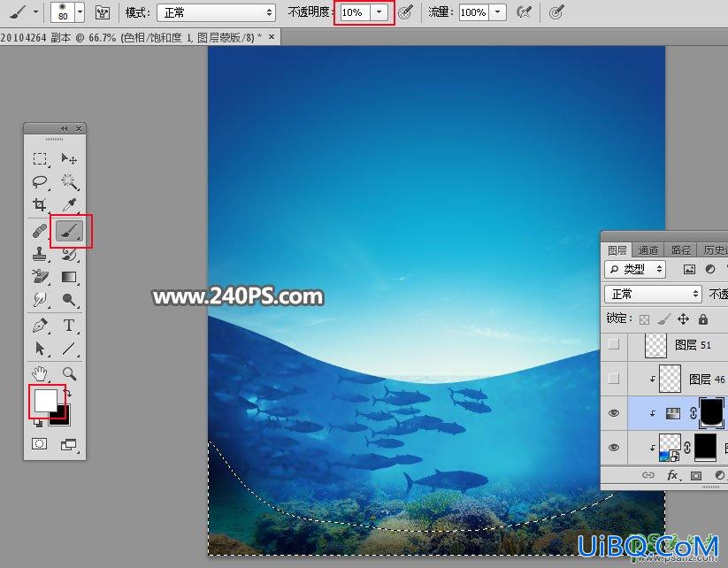The image size is (728, 568).
Task: Select the Line tool
Action: [x=69, y=349]
